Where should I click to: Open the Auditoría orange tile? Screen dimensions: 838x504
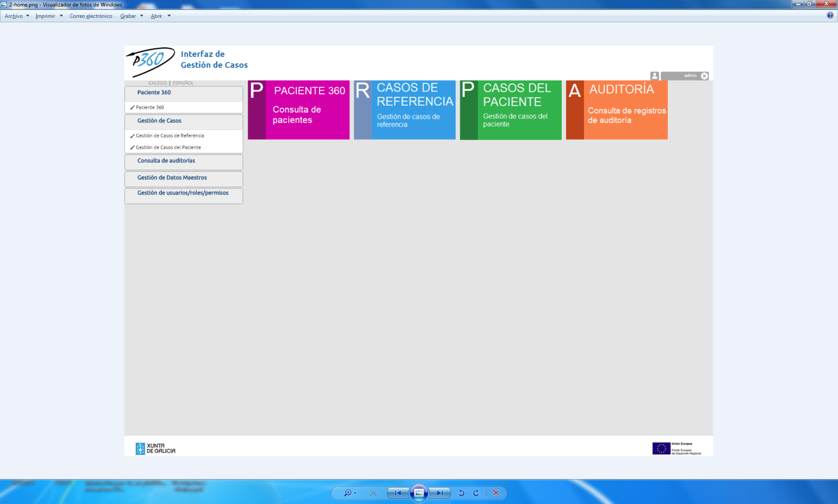[x=616, y=110]
